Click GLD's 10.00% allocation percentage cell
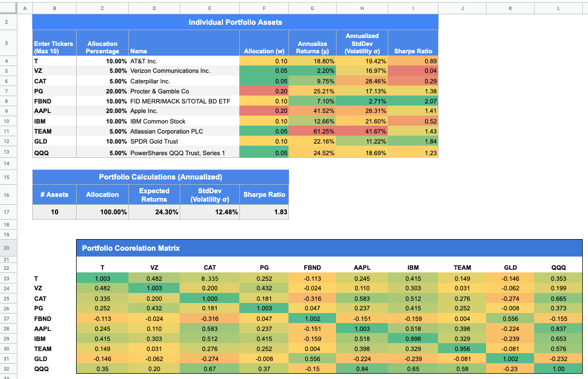 (102, 141)
